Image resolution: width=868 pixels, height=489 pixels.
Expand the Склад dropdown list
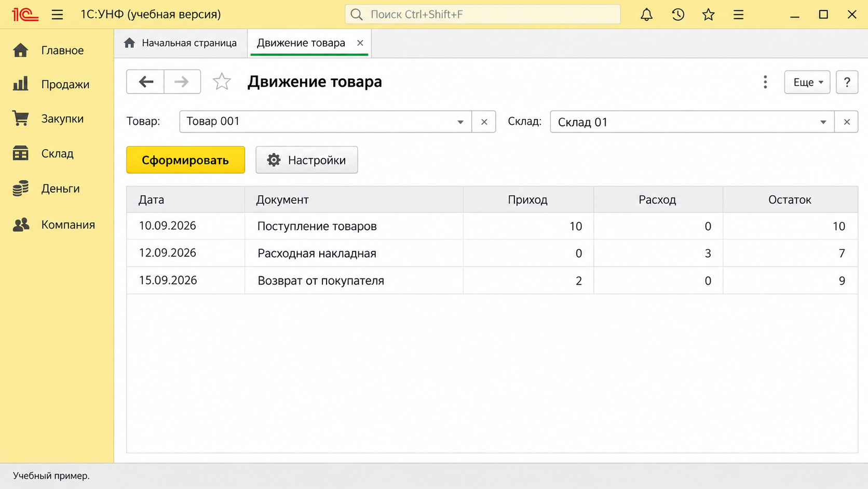pos(823,122)
